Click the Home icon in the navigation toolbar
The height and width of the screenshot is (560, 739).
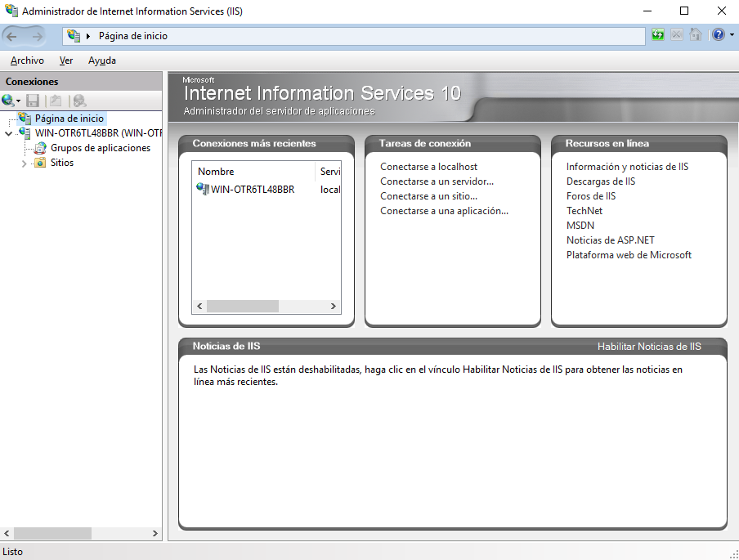[696, 35]
